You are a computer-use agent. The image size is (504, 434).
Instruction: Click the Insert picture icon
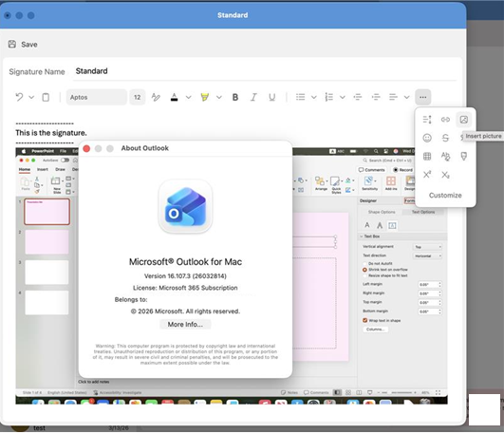463,120
